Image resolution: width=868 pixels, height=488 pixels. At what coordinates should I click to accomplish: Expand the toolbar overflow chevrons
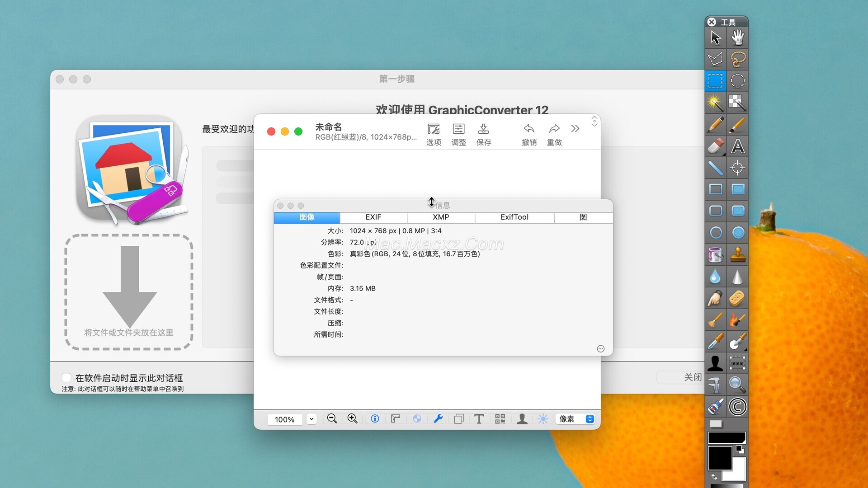[x=575, y=129]
